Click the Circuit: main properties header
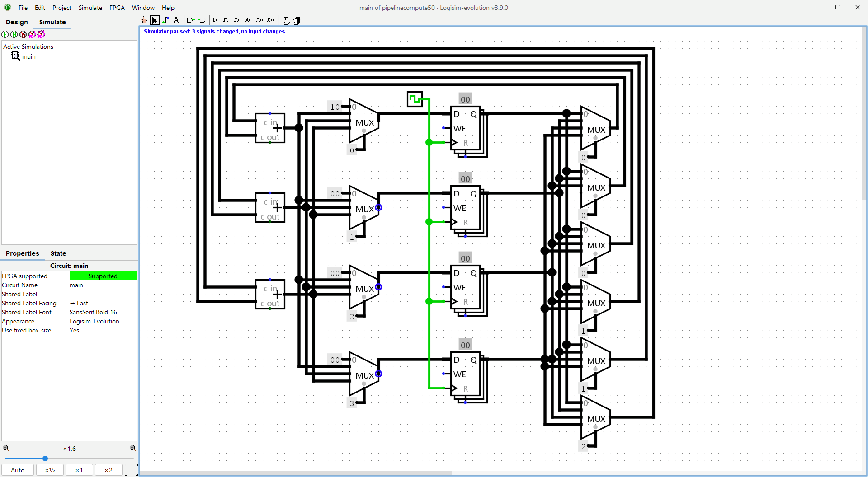 [69, 266]
